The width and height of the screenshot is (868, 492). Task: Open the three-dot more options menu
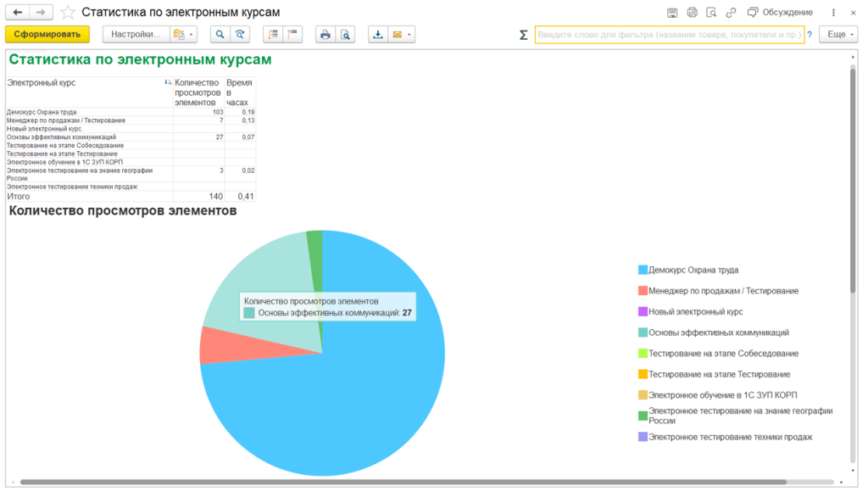point(835,13)
